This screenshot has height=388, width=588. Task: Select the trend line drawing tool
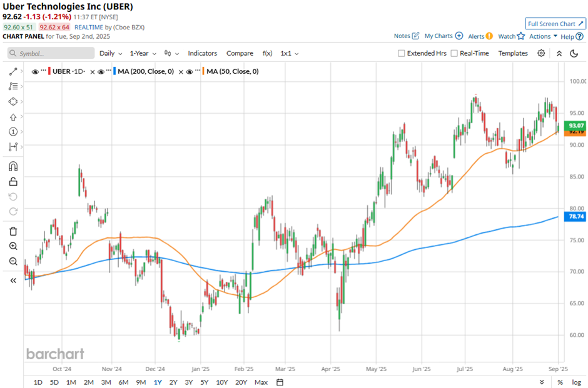[13, 71]
